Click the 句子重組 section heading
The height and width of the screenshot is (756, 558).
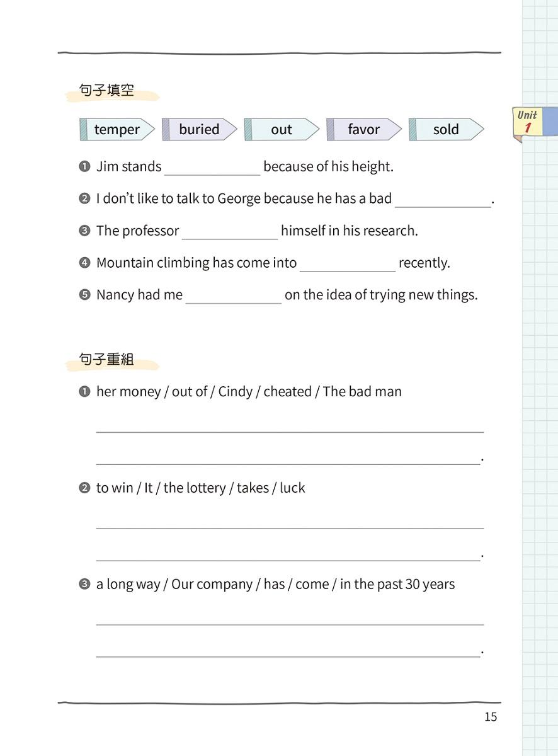[106, 360]
